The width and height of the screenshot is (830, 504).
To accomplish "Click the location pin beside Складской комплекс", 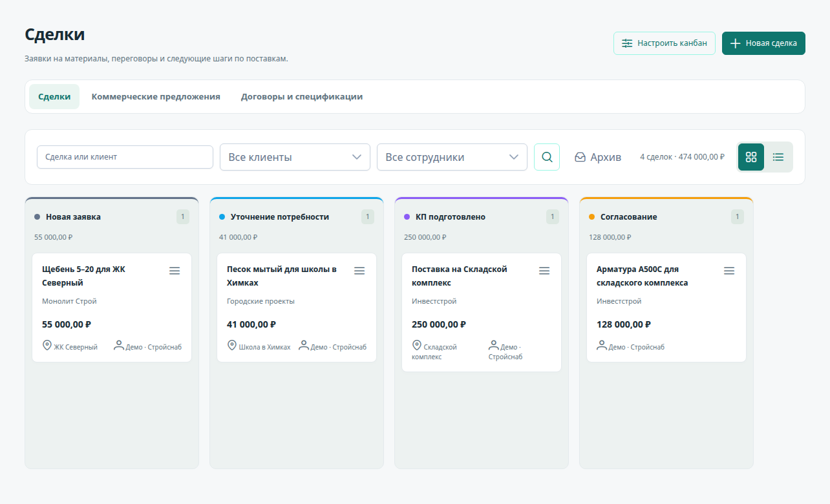I will click(417, 346).
